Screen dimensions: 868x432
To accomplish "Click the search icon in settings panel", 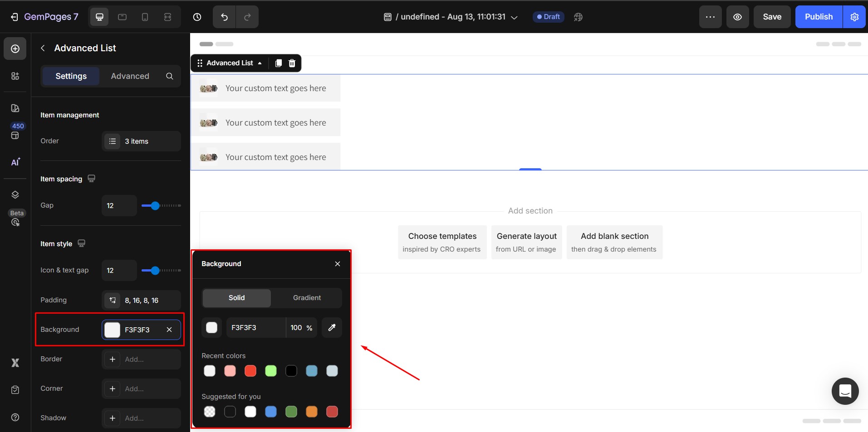I will (170, 76).
